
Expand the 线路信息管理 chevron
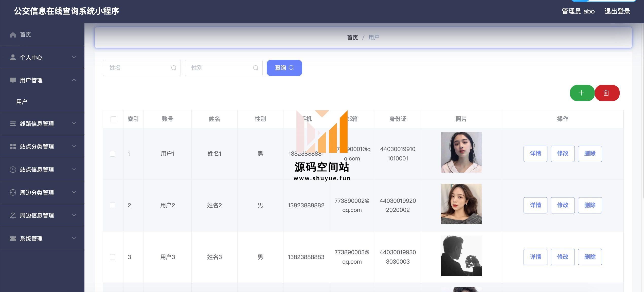pos(74,123)
